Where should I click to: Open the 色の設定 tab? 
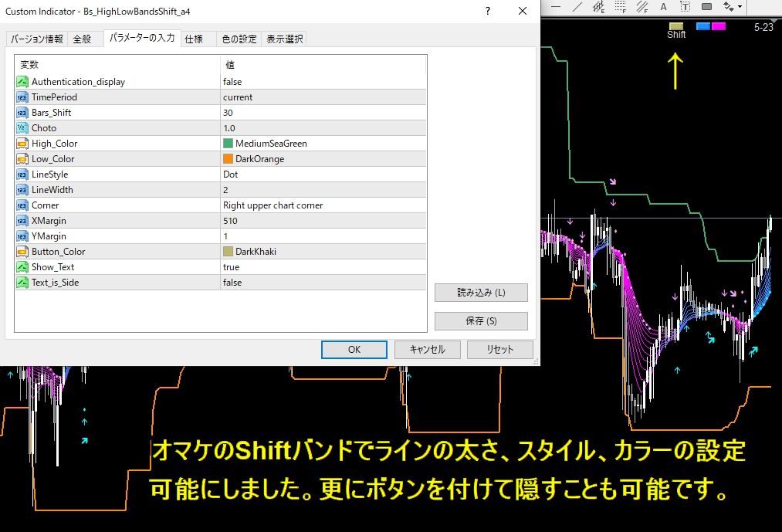click(x=239, y=39)
